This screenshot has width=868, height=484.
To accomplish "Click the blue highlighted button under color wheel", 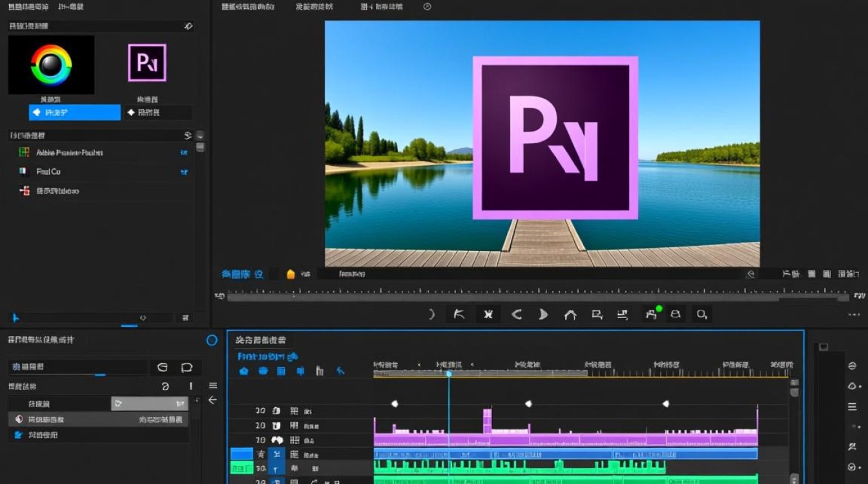I will point(75,112).
